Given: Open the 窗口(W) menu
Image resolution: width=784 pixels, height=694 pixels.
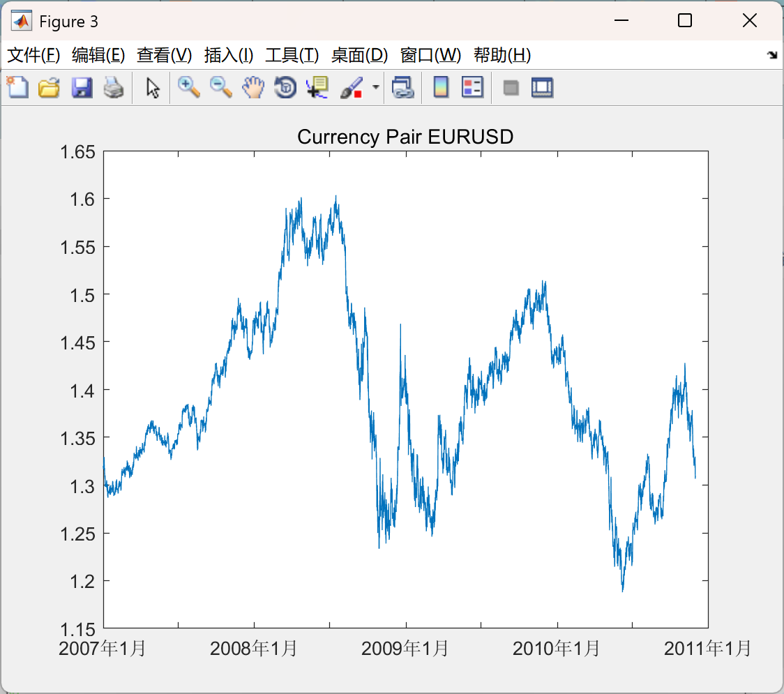Looking at the screenshot, I should pos(430,55).
